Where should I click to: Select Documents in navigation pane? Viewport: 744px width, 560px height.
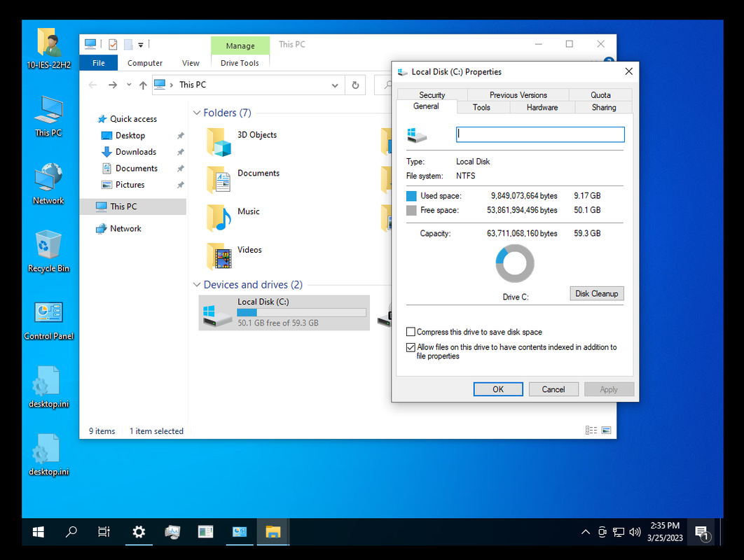point(137,168)
